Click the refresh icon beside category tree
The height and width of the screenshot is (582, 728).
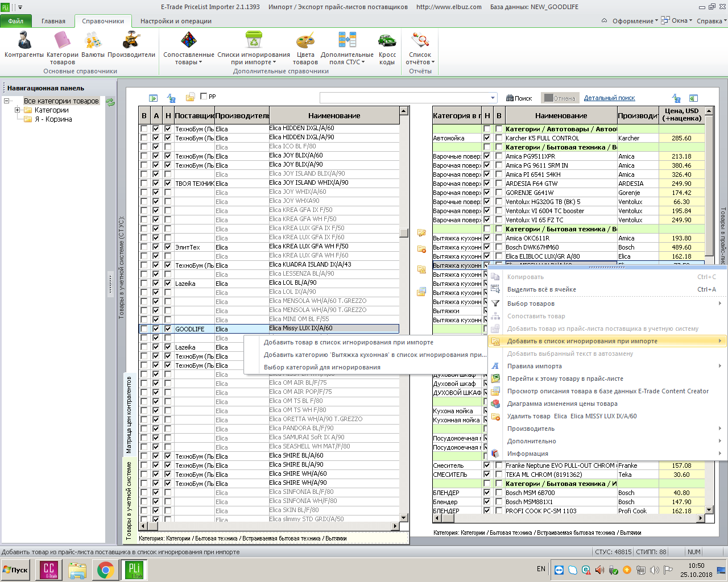[x=110, y=102]
